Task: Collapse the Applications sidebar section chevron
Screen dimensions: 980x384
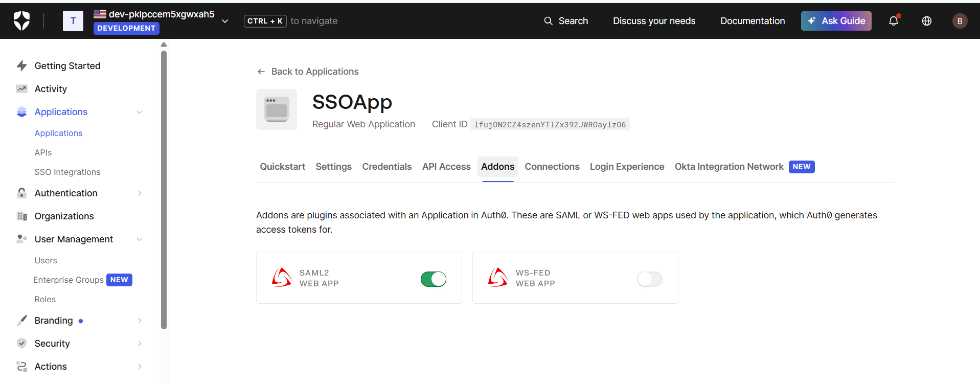Action: (140, 112)
